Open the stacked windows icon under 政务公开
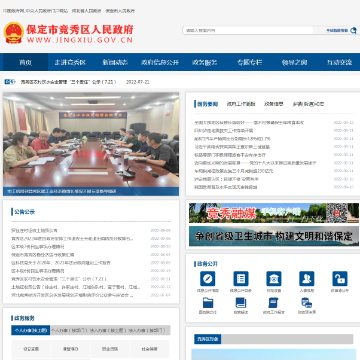Image resolution: width=360 pixels, height=360 pixels. 307,303
